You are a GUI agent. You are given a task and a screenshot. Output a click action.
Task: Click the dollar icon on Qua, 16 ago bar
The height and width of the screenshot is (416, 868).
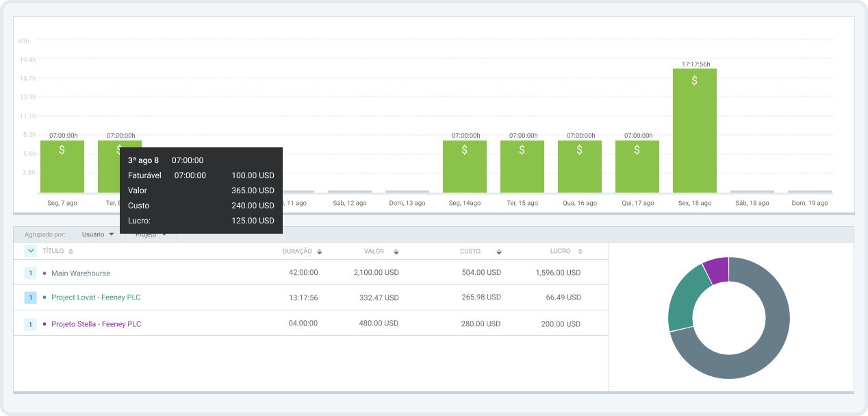click(579, 149)
